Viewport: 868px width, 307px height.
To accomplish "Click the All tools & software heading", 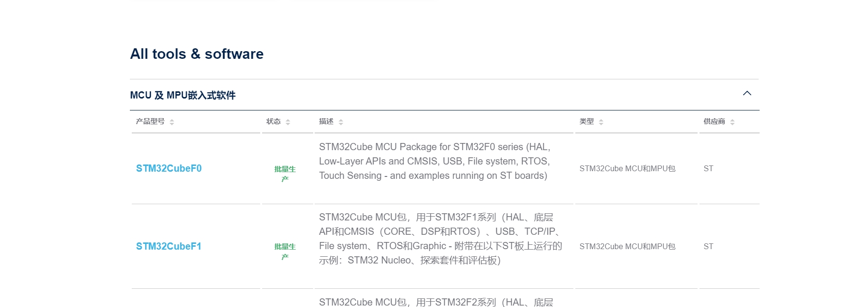I will (197, 54).
